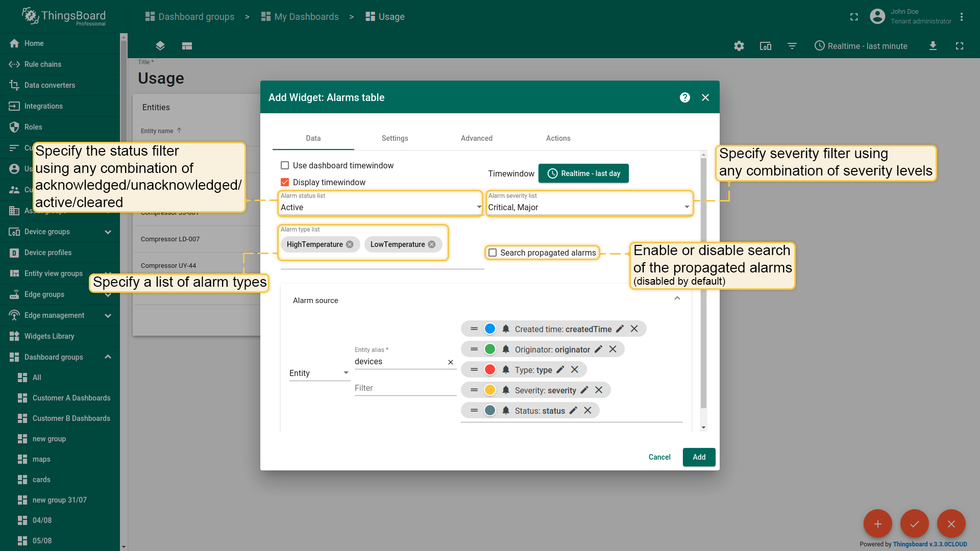This screenshot has height=551, width=980.
Task: Edit the Type data key
Action: pos(560,370)
